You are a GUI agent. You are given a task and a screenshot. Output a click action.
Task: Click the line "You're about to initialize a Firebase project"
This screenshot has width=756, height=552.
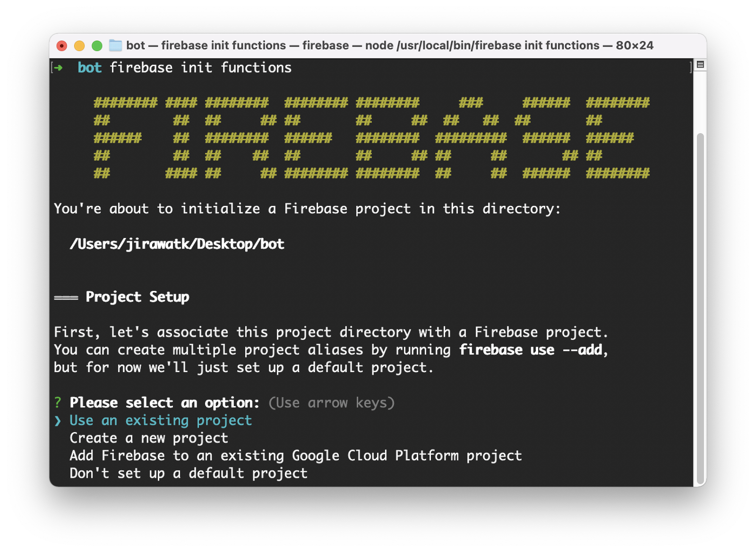coord(307,209)
